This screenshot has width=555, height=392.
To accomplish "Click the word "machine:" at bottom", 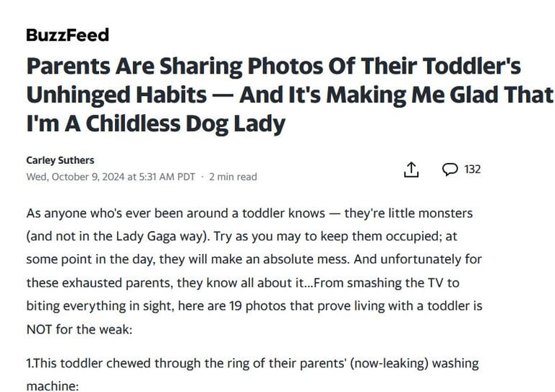I will (x=52, y=386).
